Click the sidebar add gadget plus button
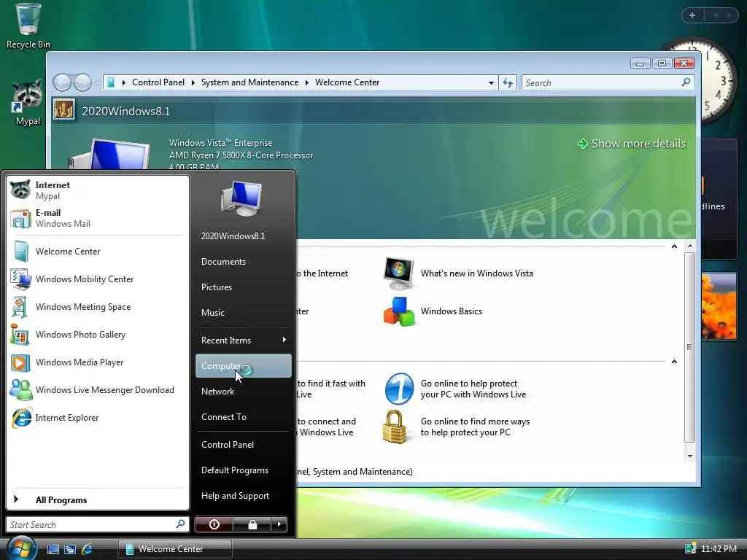 692,15
